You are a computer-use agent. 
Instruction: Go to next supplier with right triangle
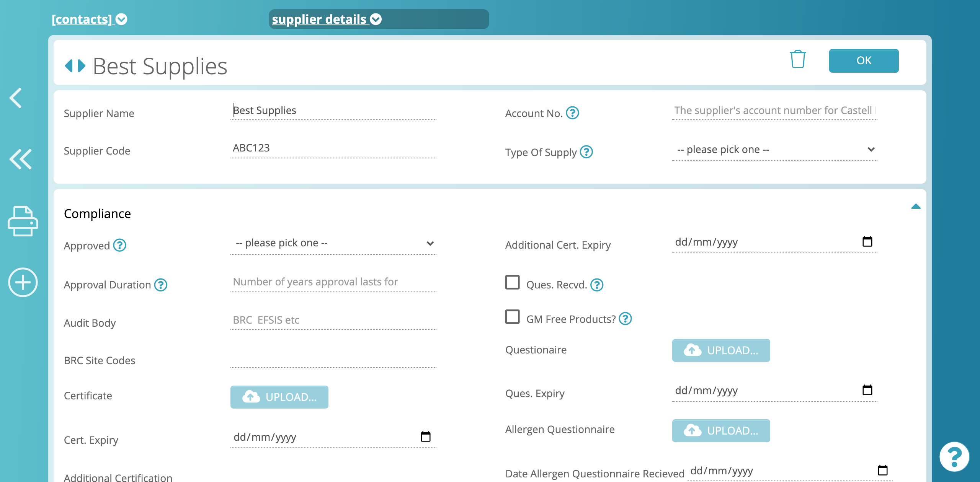tap(82, 66)
